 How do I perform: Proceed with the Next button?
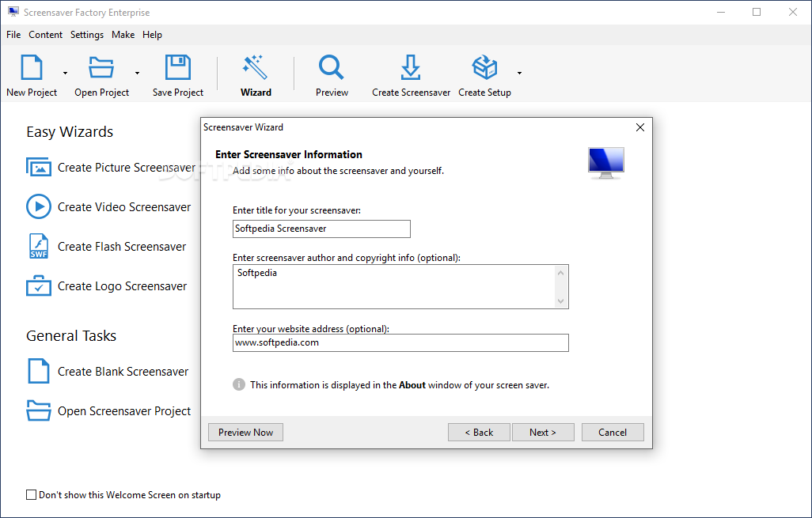point(543,432)
